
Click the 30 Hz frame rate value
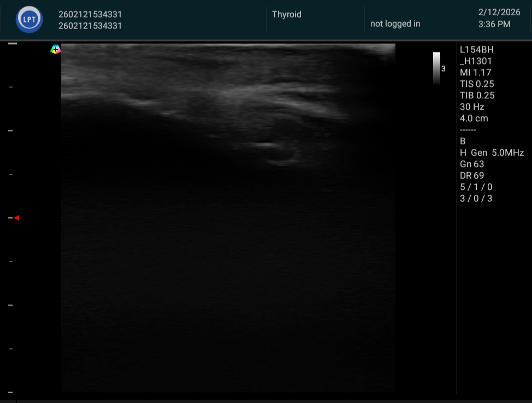pyautogui.click(x=472, y=107)
